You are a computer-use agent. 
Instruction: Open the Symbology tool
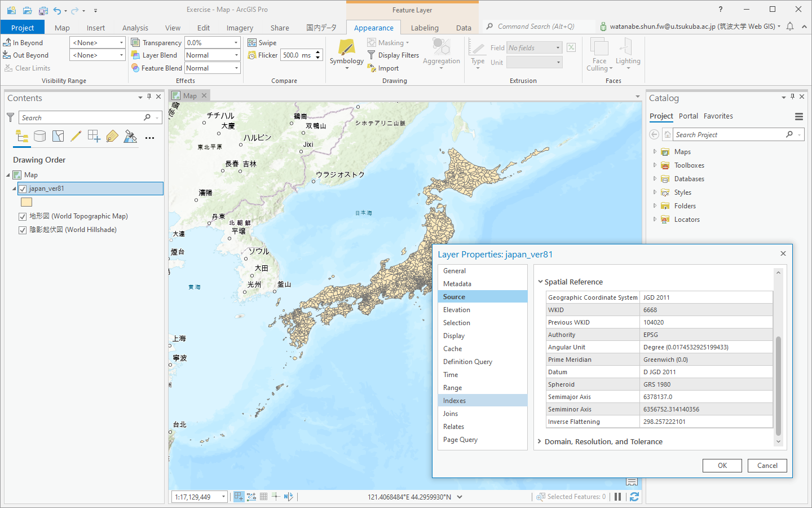[346, 53]
